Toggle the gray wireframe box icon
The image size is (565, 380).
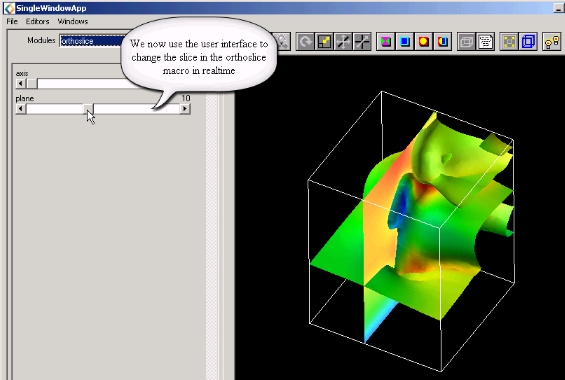pos(466,41)
